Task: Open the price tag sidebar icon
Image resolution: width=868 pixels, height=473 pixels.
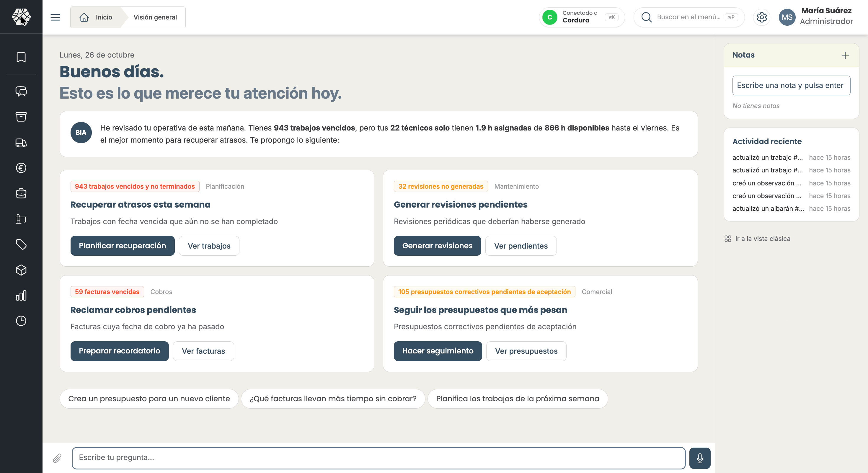Action: coord(21,244)
